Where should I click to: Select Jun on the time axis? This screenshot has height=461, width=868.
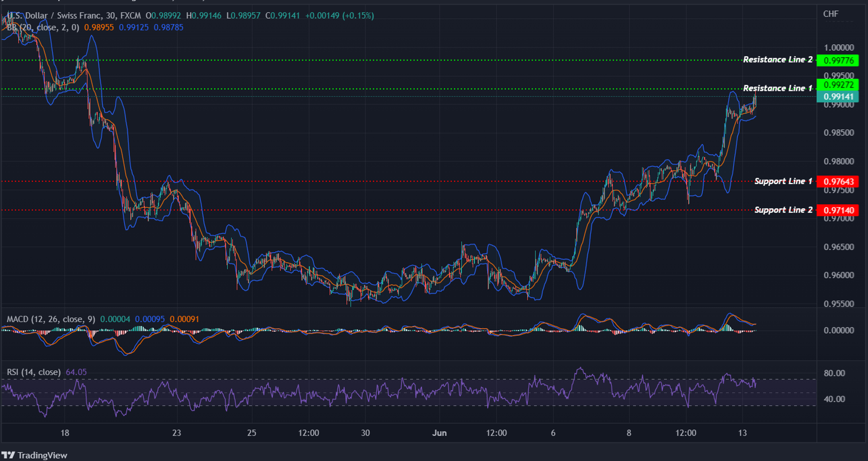pos(439,433)
